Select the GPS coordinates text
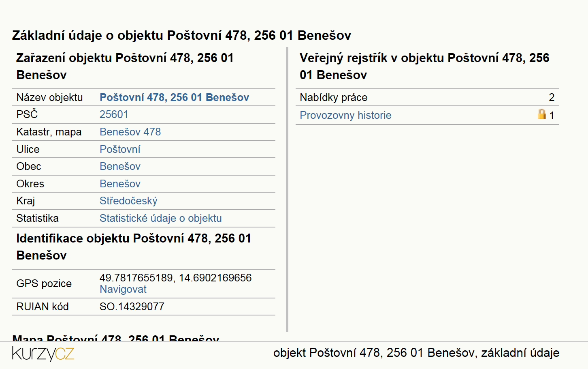 [175, 278]
